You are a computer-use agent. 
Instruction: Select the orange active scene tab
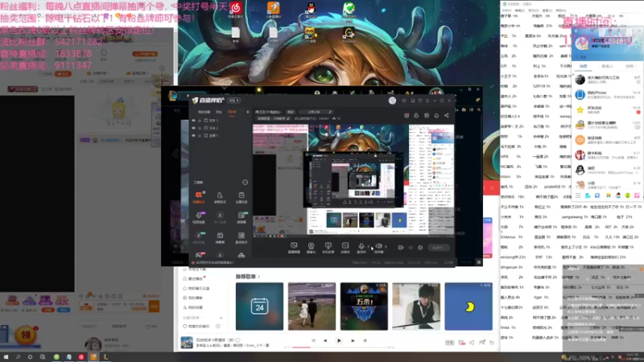(232, 112)
